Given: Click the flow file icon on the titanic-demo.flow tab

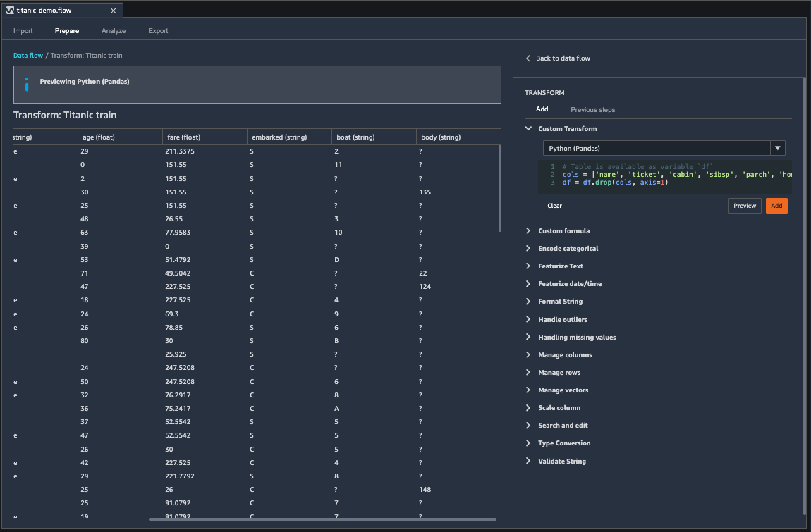Looking at the screenshot, I should (x=9, y=10).
